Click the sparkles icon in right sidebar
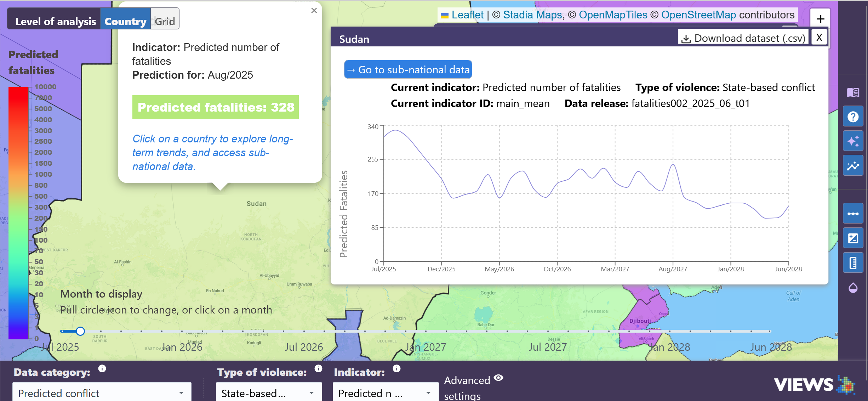Image resolution: width=868 pixels, height=401 pixels. 853,141
